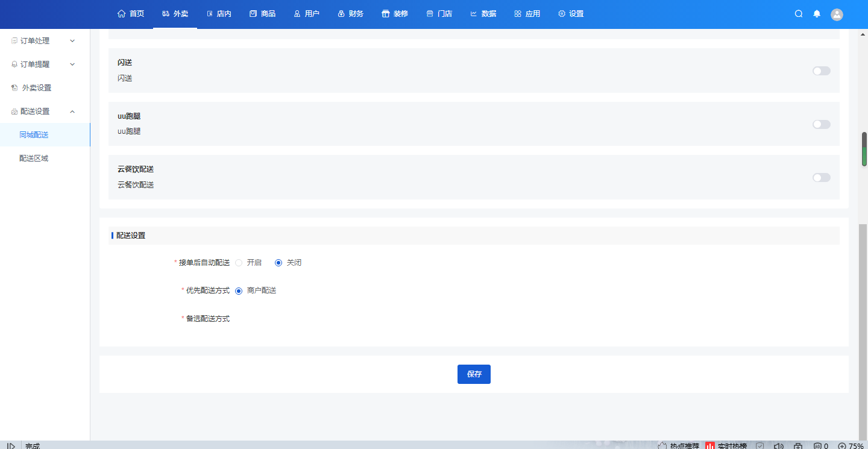Open 外卖设置 in the sidebar

point(45,88)
